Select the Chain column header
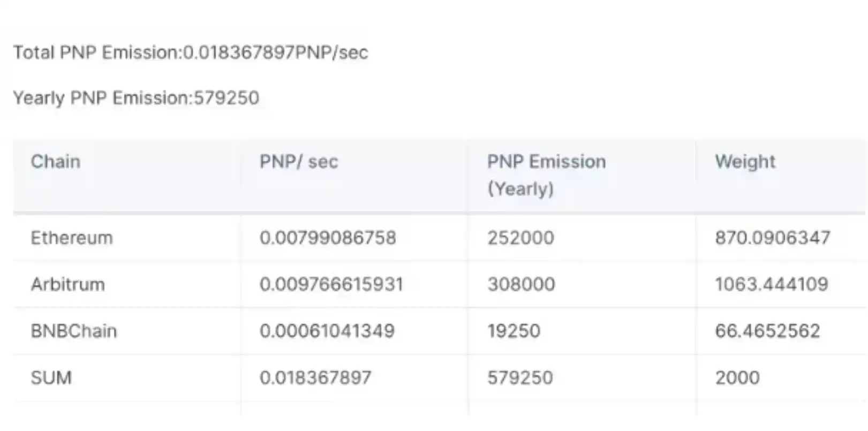Screen dimensions: 868x431 (x=56, y=162)
